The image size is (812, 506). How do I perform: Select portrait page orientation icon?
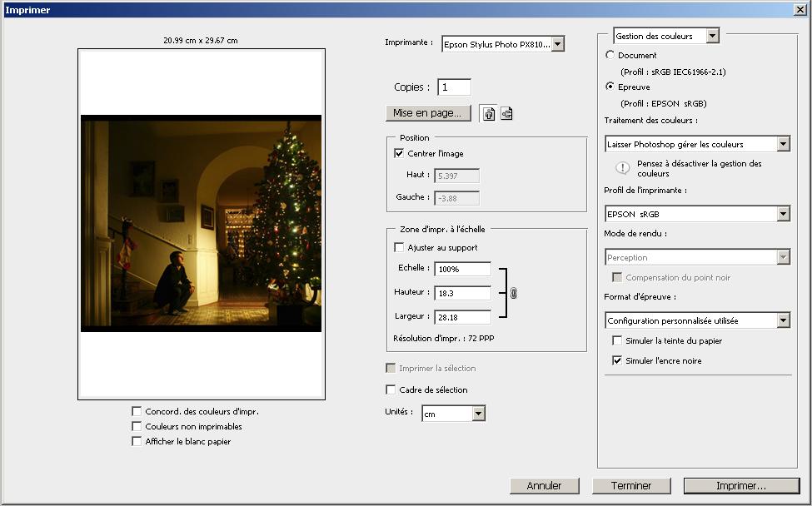(x=489, y=114)
